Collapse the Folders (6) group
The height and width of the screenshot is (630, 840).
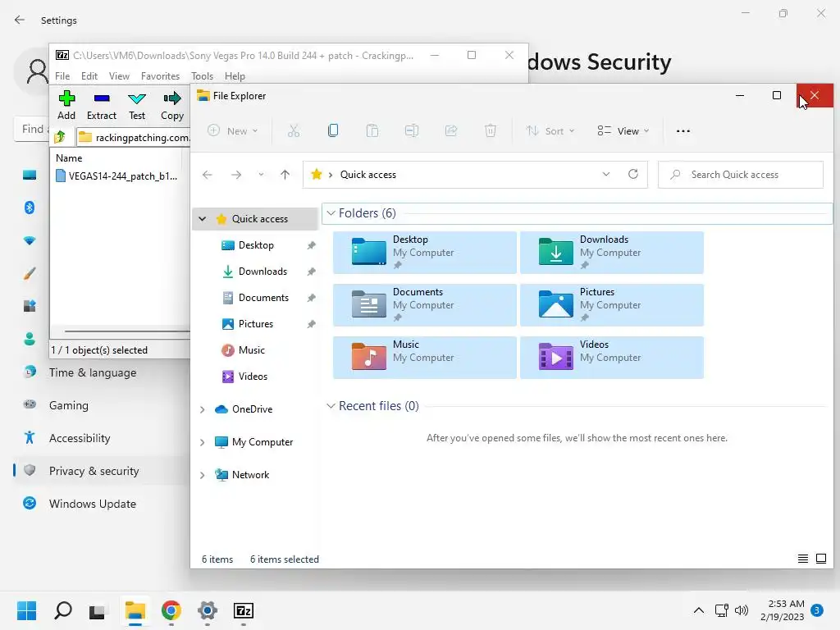pyautogui.click(x=331, y=213)
